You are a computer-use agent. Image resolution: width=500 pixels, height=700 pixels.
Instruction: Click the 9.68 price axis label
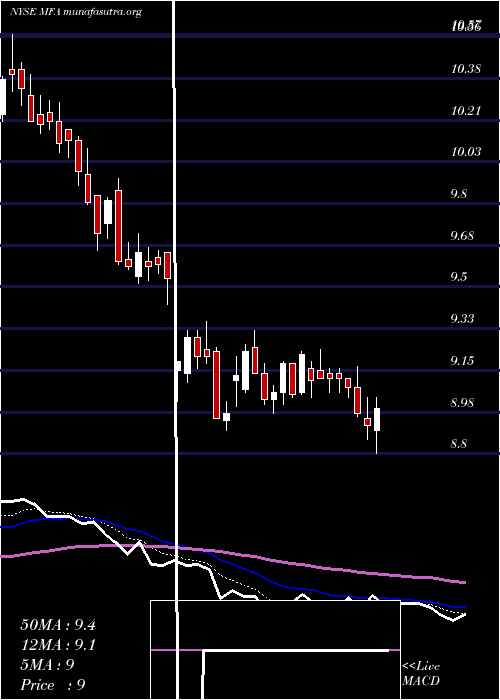click(462, 235)
